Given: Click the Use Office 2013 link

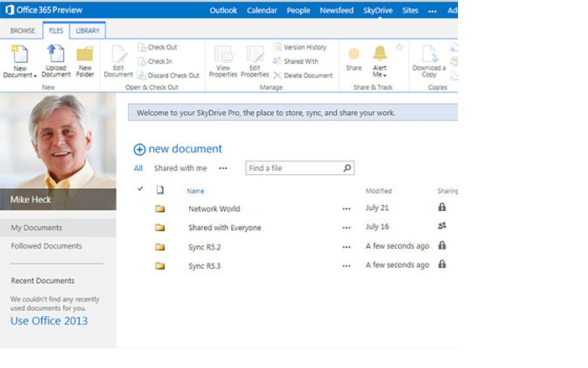Looking at the screenshot, I should (49, 321).
